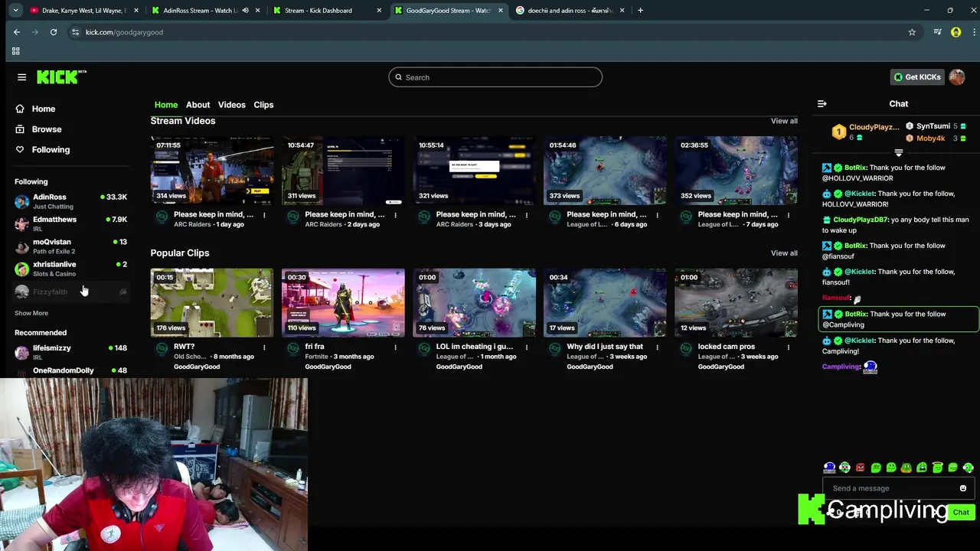Switch to Drake, Kanye West YouTube tab
This screenshot has height=551, width=980.
pos(83,11)
